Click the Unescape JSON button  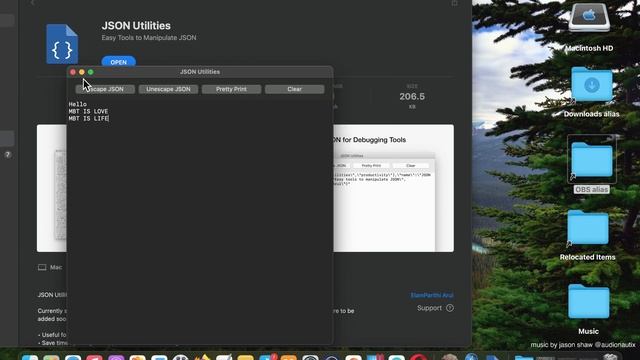click(168, 89)
